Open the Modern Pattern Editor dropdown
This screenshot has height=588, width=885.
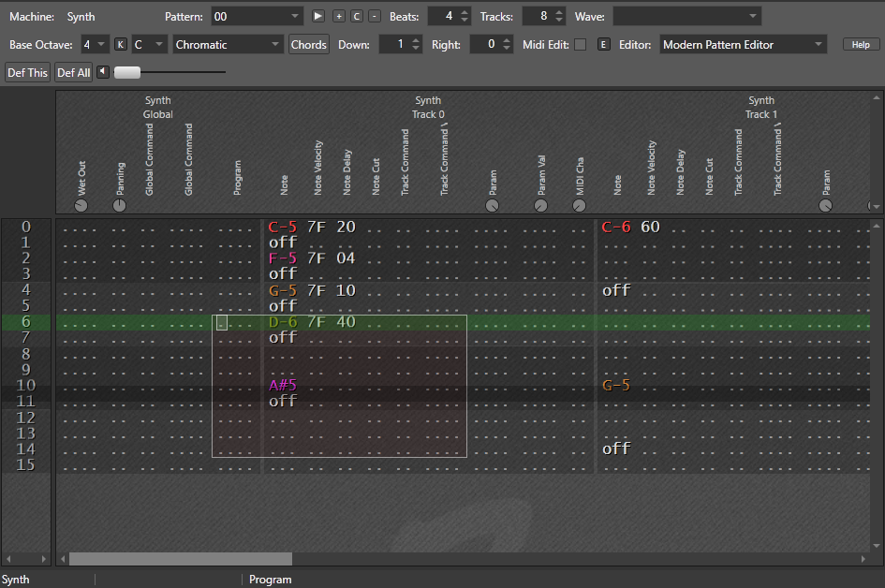[x=744, y=44]
